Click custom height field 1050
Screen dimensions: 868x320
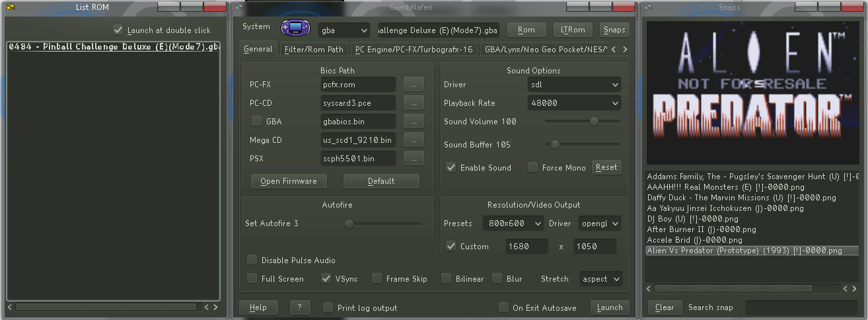(595, 246)
